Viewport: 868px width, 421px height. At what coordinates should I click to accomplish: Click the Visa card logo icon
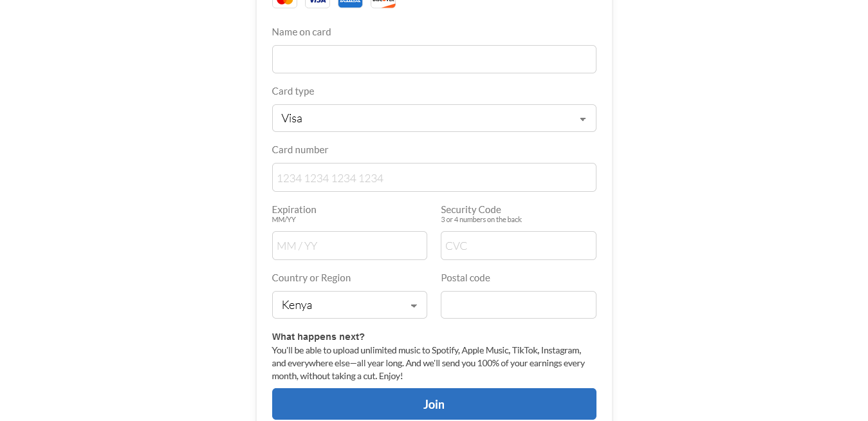click(317, 3)
